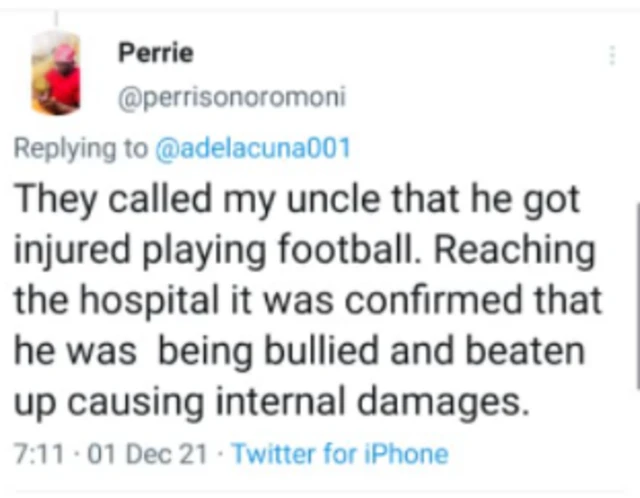This screenshot has width=640, height=498.
Task: Open the more options three-dot menu
Action: (x=611, y=56)
